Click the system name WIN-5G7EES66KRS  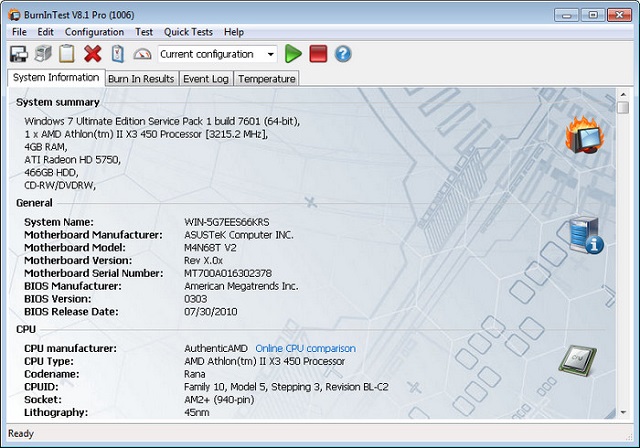227,222
